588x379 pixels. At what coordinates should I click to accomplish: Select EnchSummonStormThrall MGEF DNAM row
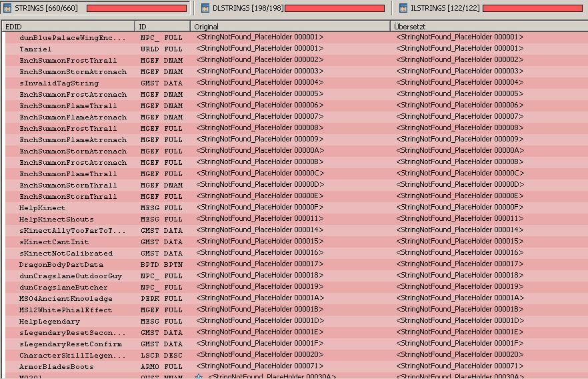[x=296, y=185]
